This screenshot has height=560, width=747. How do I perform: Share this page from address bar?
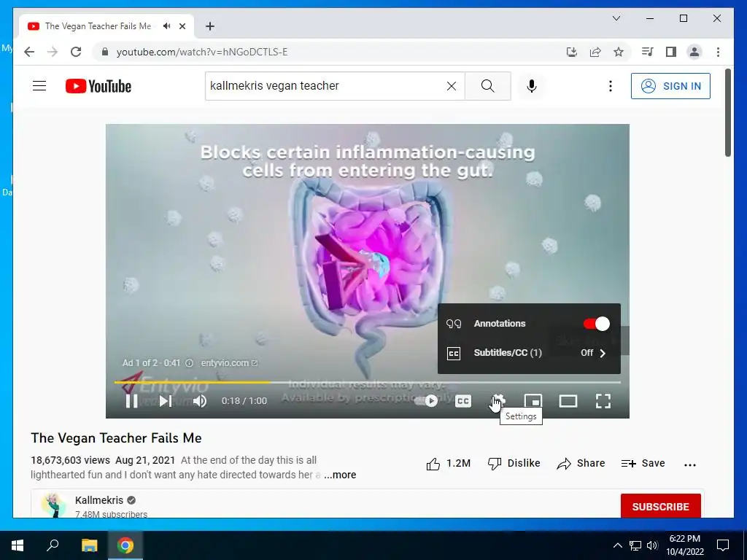(595, 52)
